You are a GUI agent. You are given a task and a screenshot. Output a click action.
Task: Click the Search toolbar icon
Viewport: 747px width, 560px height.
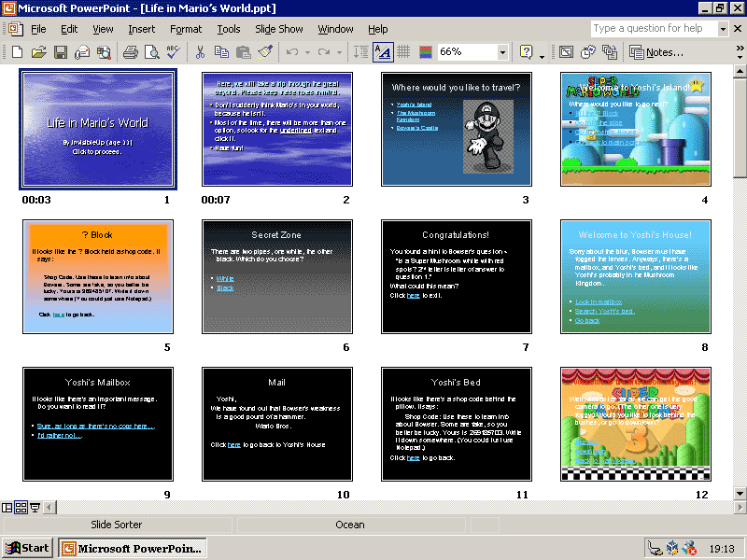click(x=104, y=52)
